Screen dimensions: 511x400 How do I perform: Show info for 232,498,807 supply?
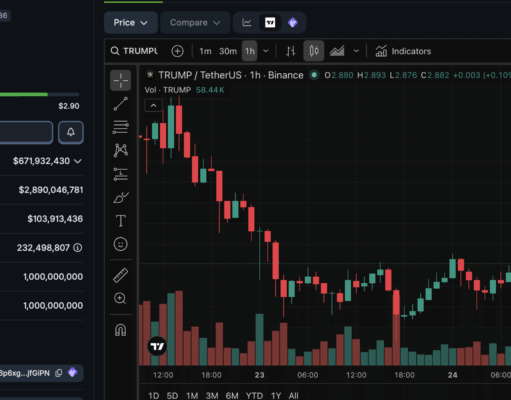point(77,248)
